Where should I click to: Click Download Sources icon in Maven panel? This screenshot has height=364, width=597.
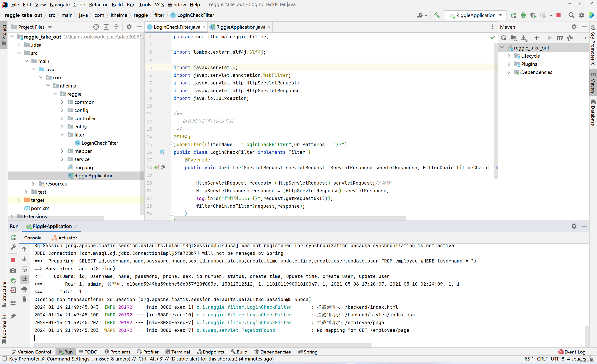(524, 38)
